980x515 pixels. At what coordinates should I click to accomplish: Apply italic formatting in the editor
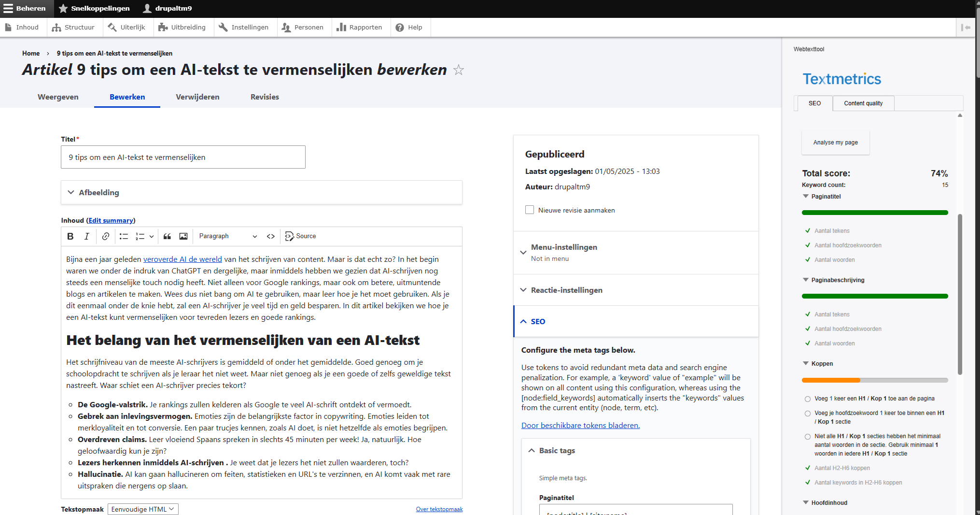pyautogui.click(x=87, y=236)
